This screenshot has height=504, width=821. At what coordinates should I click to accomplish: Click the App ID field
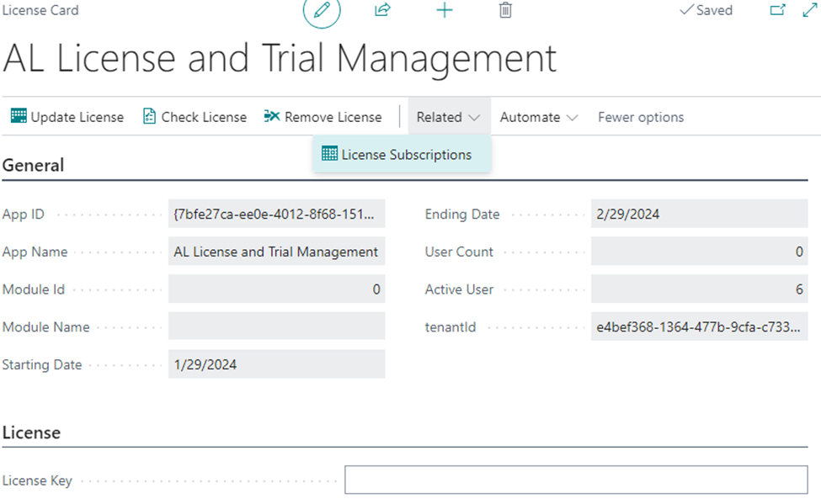(276, 214)
